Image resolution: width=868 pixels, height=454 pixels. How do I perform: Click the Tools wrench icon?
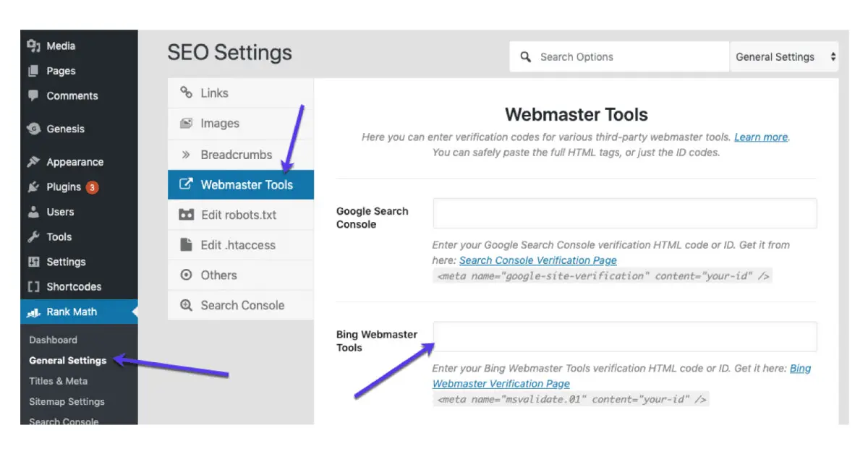(33, 237)
